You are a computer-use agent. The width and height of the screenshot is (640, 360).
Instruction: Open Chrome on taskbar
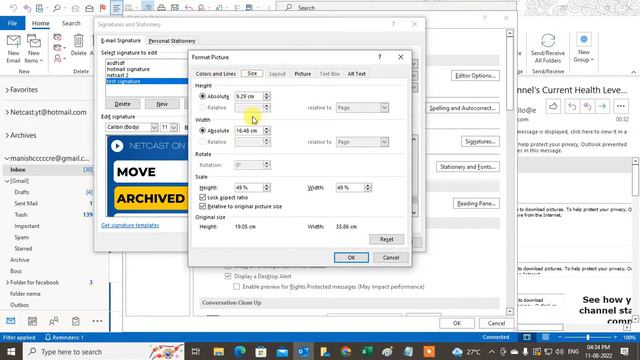click(346, 351)
